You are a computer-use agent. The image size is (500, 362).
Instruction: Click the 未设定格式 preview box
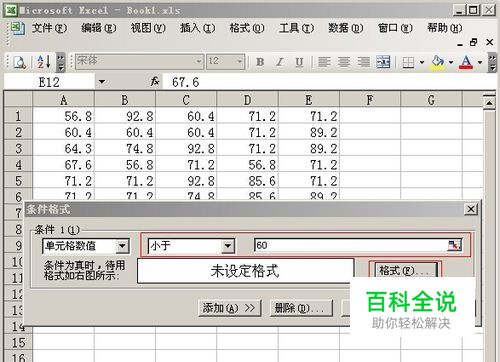[245, 271]
